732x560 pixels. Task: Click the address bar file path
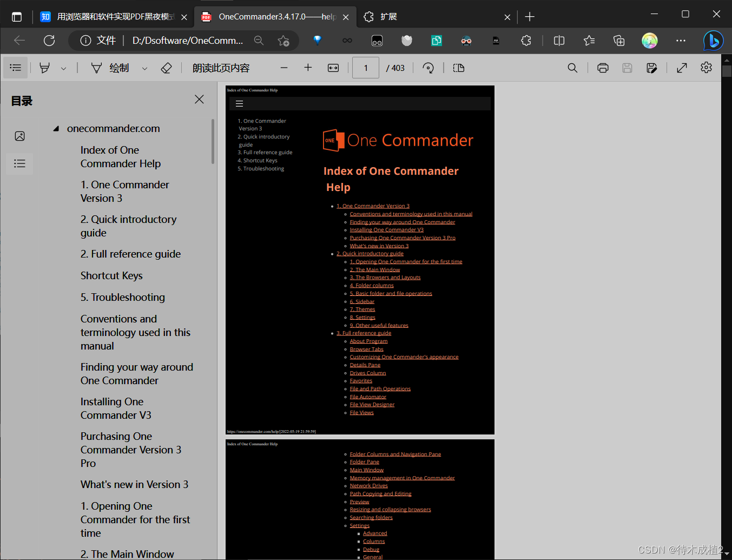coord(187,41)
